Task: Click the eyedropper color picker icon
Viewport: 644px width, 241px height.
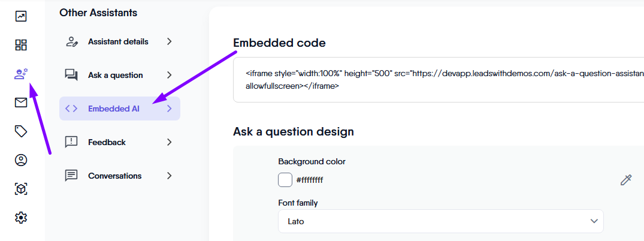Action: [x=626, y=180]
